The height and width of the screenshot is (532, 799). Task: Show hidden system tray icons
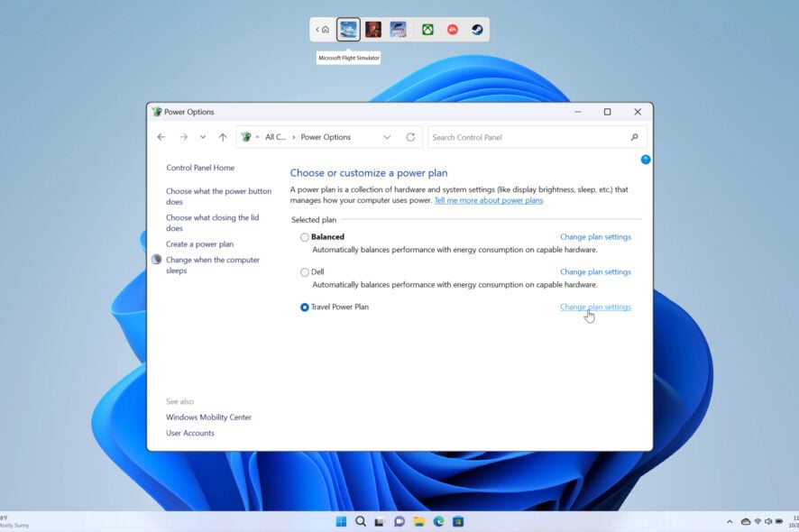point(730,522)
